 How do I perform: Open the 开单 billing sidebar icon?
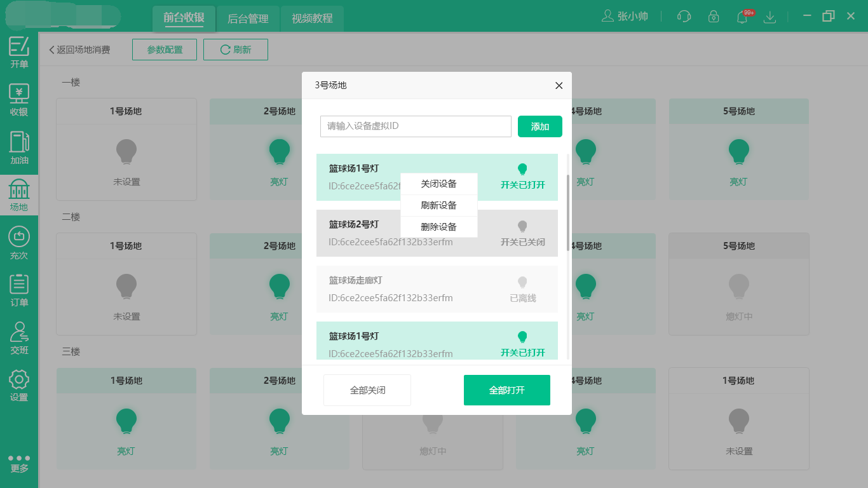click(19, 52)
